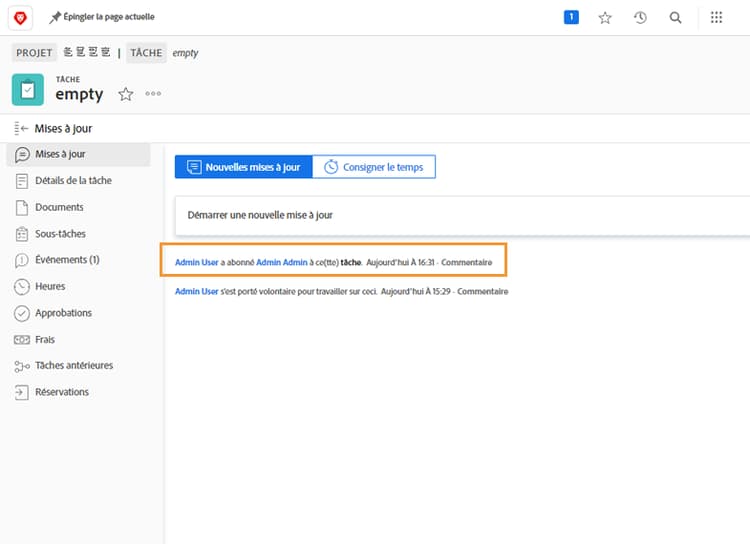Click the Mises à jour section header

[x=63, y=128]
